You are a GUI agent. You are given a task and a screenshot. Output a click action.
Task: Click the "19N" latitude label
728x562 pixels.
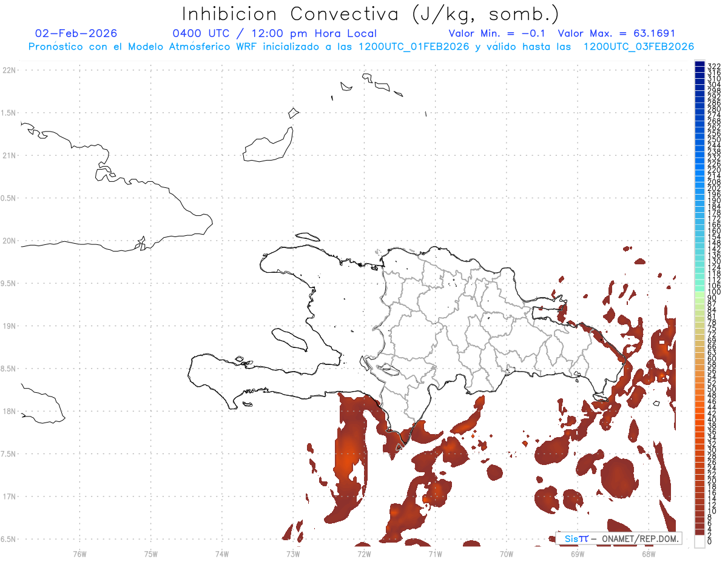click(x=8, y=326)
